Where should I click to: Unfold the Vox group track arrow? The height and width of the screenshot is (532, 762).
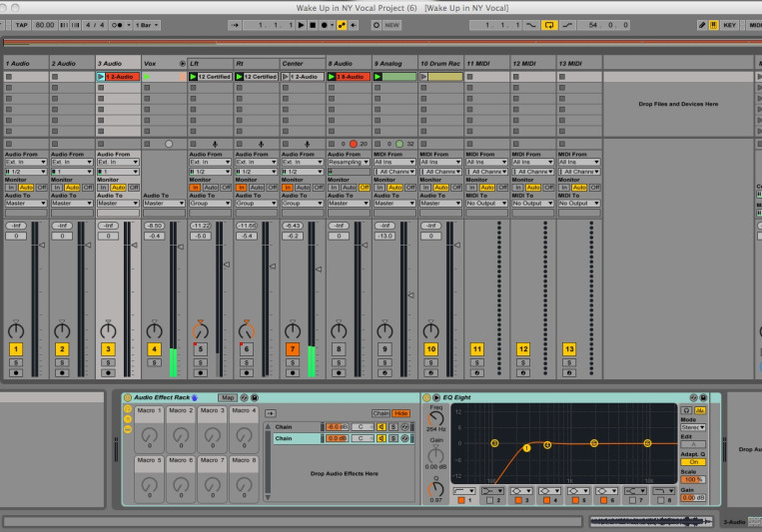coord(182,64)
